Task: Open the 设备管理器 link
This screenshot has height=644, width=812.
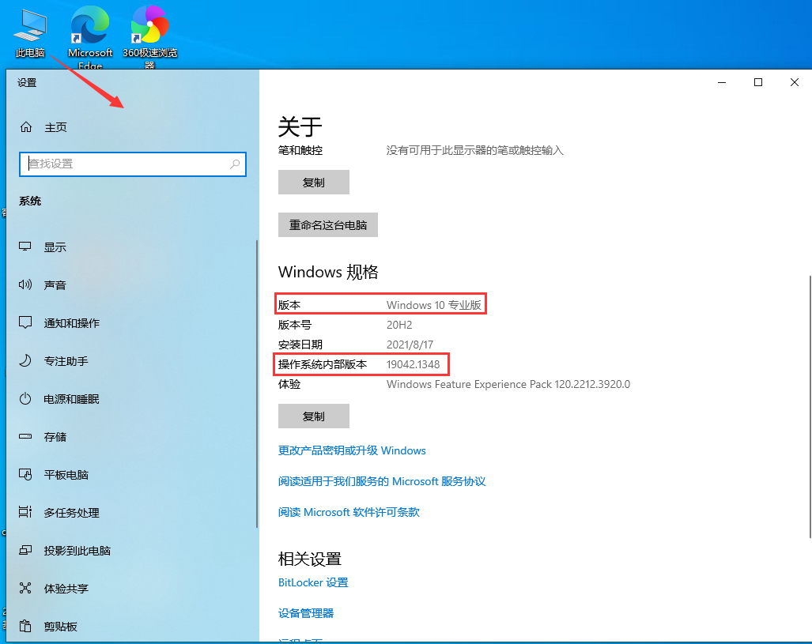Action: pyautogui.click(x=306, y=613)
